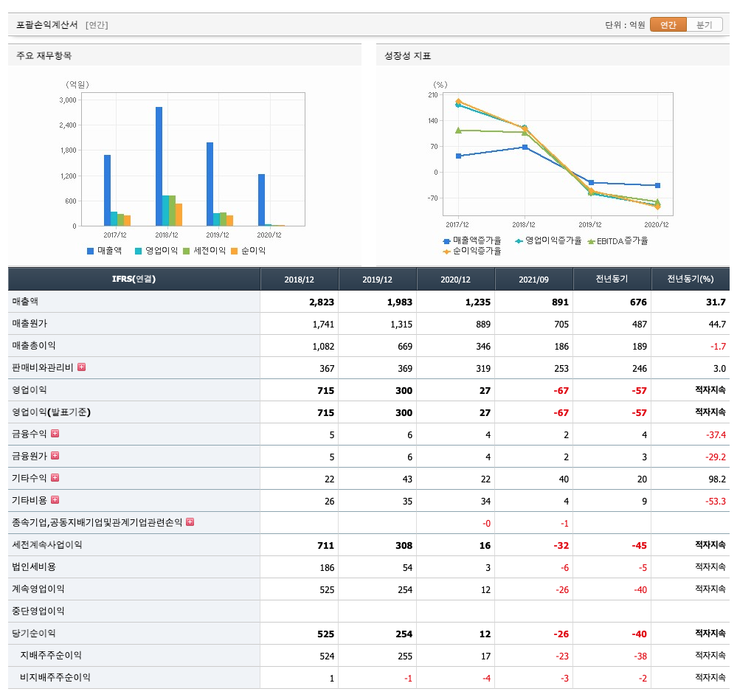Switch to the 분기 (quarterly) tab
This screenshot has height=700, width=737.
704,24
